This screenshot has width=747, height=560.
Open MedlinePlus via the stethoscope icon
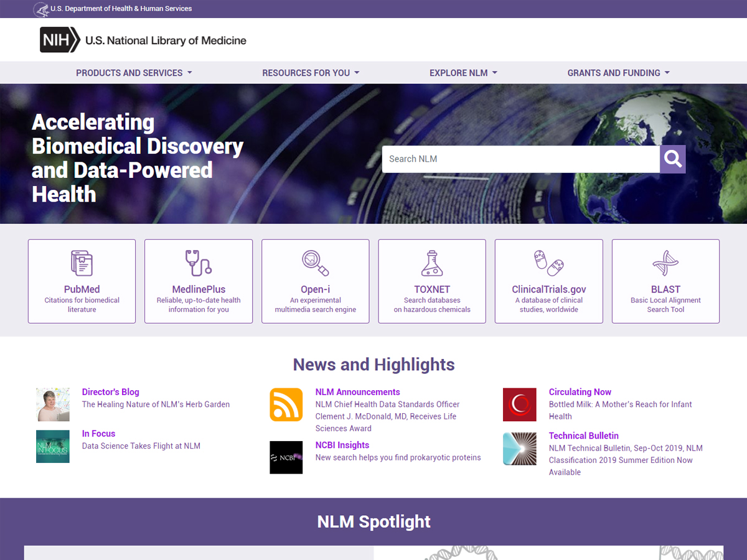(199, 263)
